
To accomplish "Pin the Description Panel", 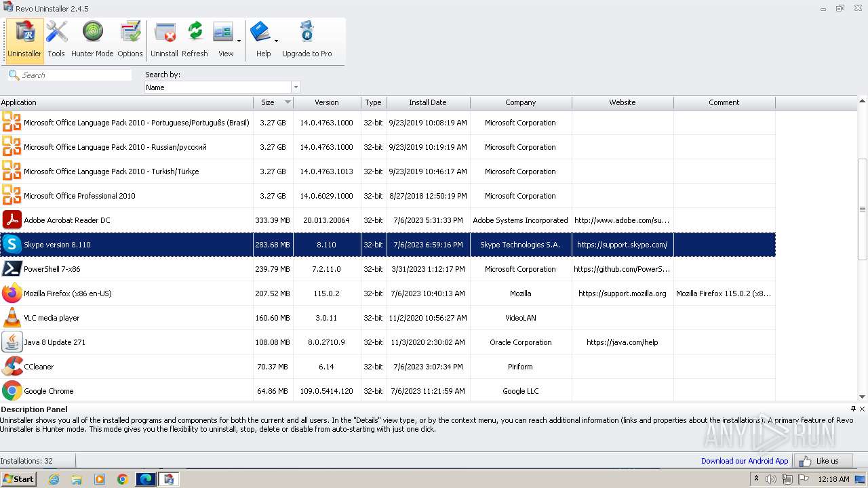I will click(853, 409).
